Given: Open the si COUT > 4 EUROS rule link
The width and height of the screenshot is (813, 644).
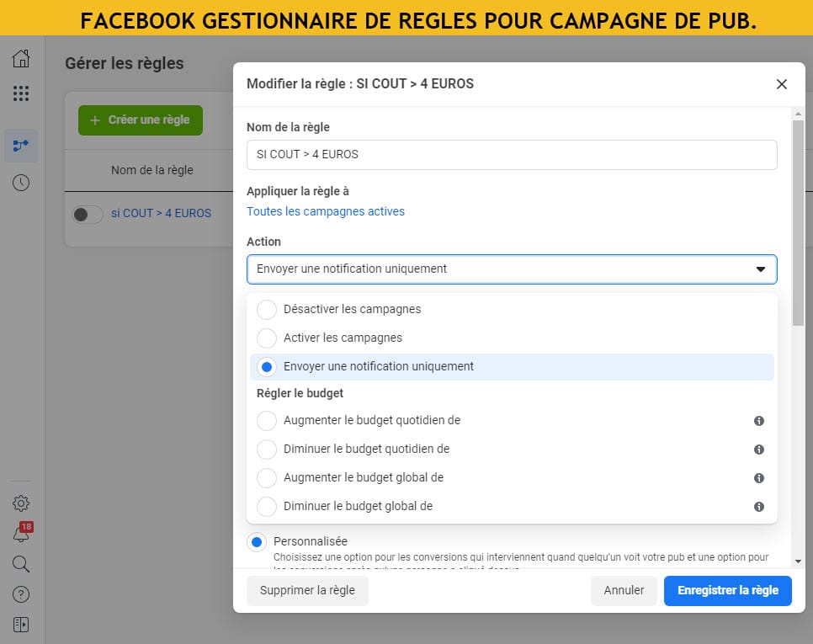Looking at the screenshot, I should [162, 214].
